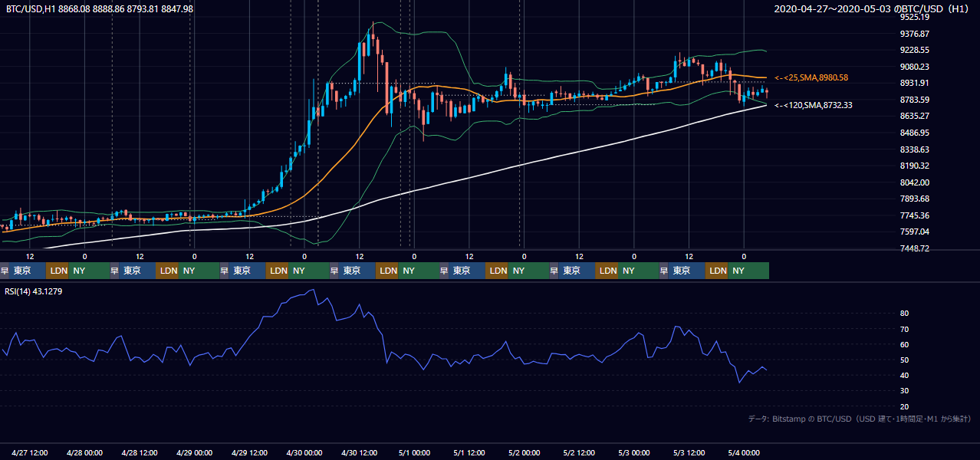Click price axis value 8042.00
This screenshot has width=980, height=460.
(915, 182)
